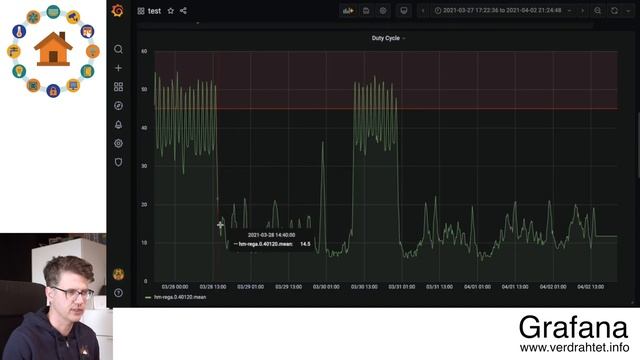Click the 60 y-axis label

144,51
